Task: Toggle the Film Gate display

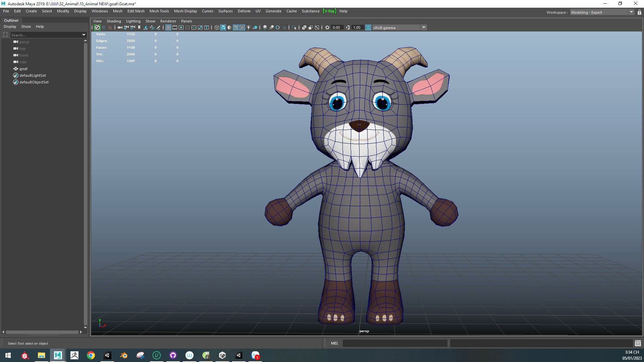Action: tap(175, 27)
